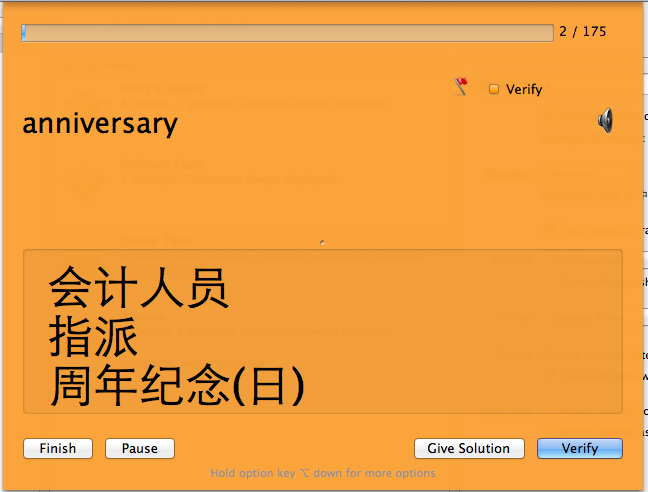Choose the answer 周年纪念(日)

pos(177,385)
